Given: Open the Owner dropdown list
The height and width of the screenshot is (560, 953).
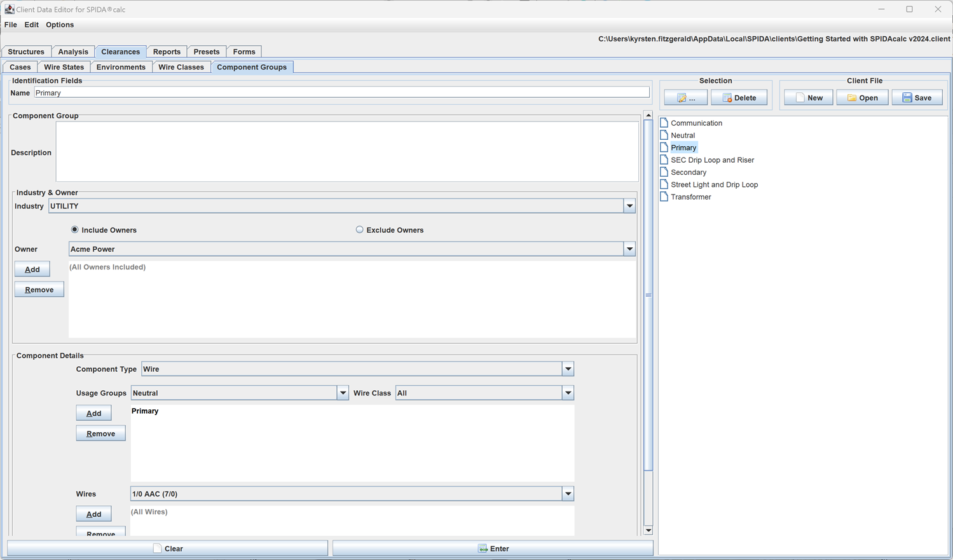Looking at the screenshot, I should tap(629, 249).
